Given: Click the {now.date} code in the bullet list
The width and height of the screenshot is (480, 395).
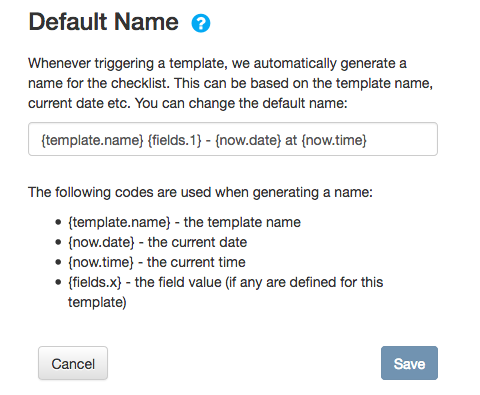Looking at the screenshot, I should click(101, 242).
